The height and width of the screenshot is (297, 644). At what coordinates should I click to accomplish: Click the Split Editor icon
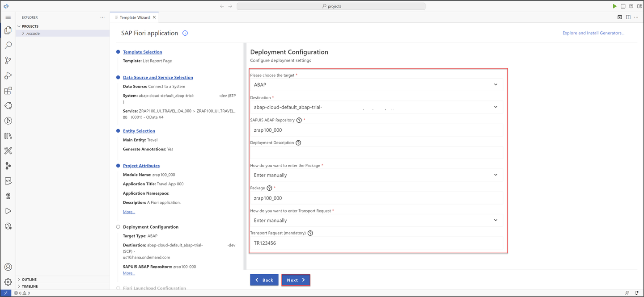[628, 17]
